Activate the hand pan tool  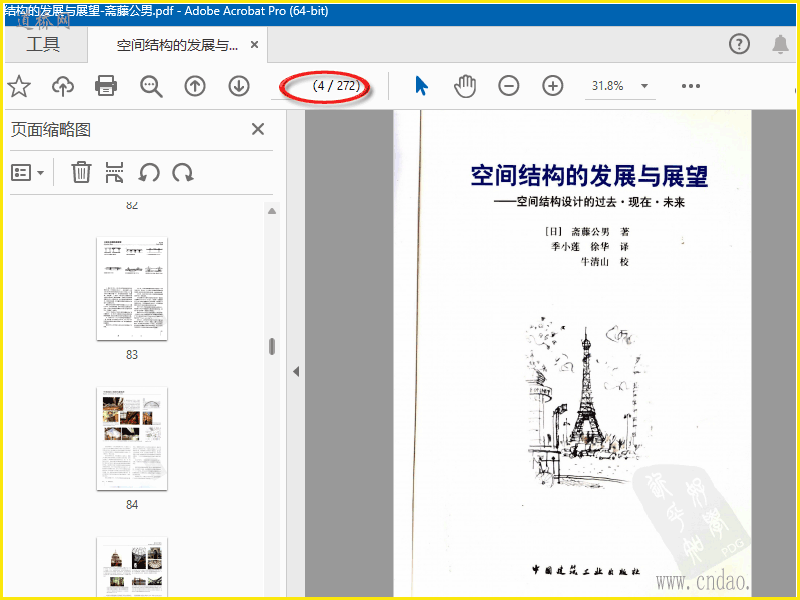(x=465, y=86)
